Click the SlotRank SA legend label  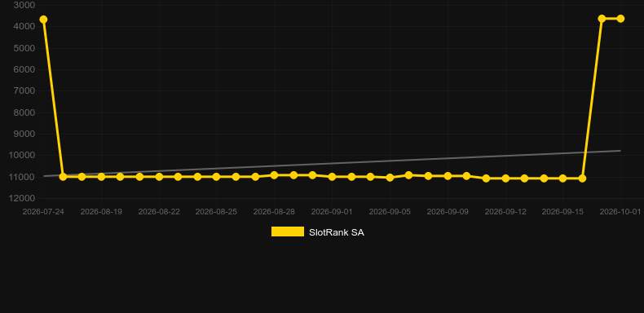coord(337,232)
